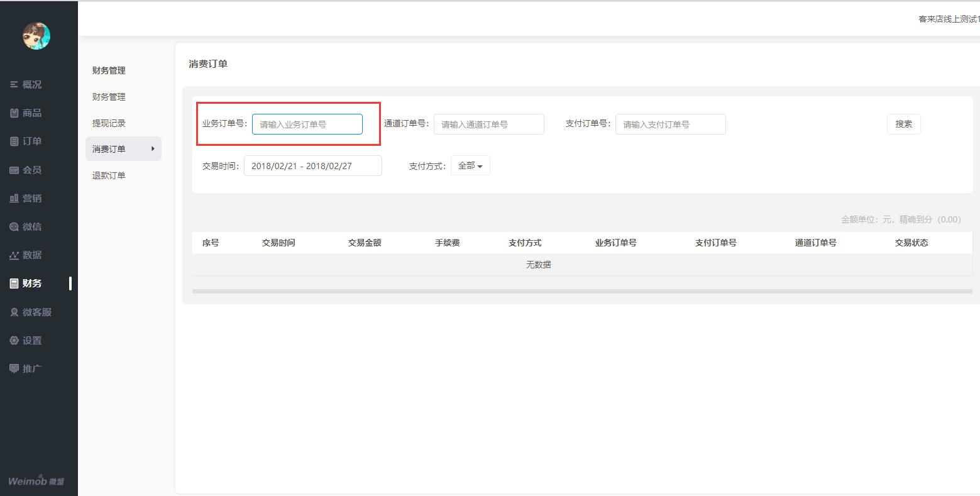
Task: Open the 交易时间 date range picker
Action: click(x=312, y=166)
